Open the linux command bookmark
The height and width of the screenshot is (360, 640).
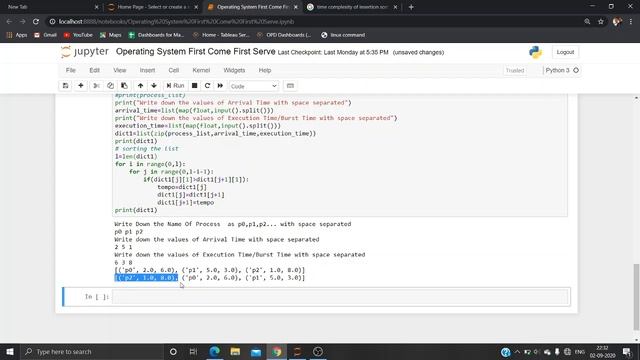coord(343,35)
